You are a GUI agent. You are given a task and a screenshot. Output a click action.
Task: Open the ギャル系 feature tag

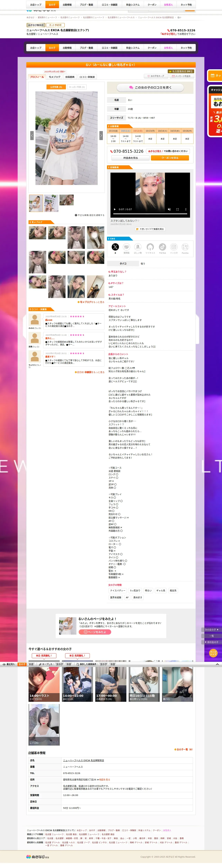coord(161,591)
